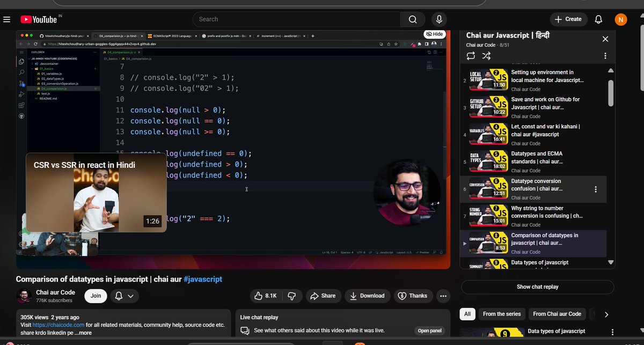The image size is (644, 345).
Task: Close the Chai aur Javascript playlist panel
Action: coord(605,39)
